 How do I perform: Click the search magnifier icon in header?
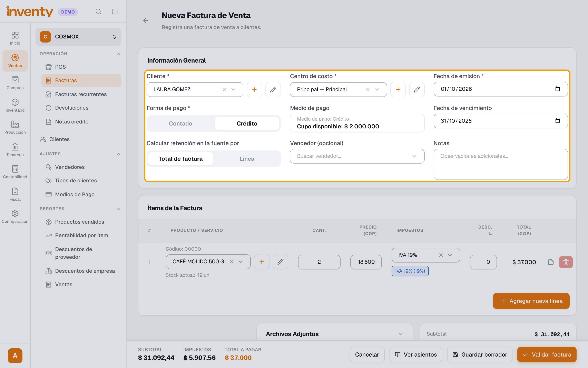point(98,11)
